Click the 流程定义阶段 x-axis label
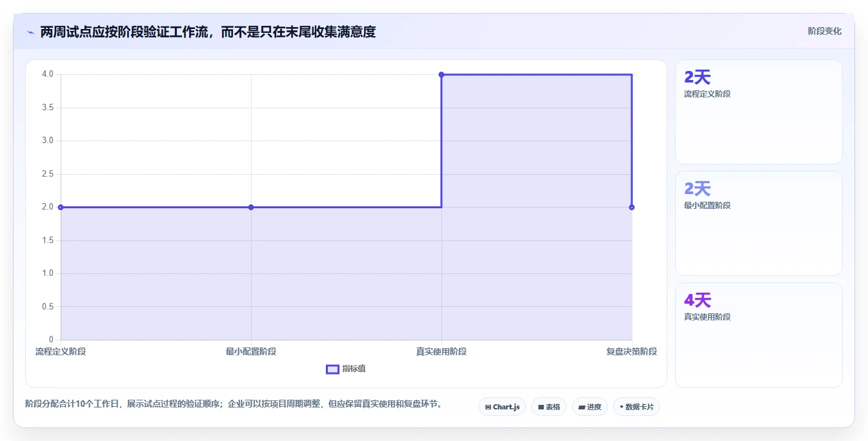Viewport: 868px width, 441px height. [x=61, y=351]
